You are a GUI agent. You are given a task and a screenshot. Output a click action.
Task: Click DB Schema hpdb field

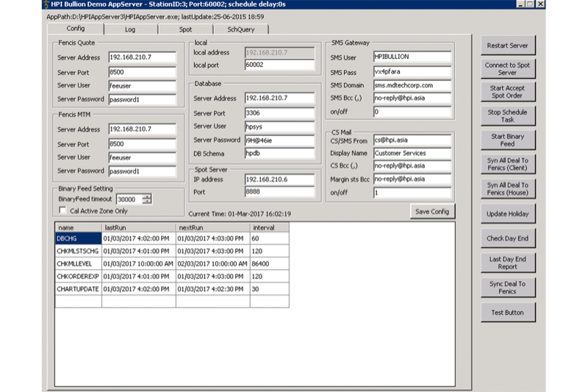279,153
